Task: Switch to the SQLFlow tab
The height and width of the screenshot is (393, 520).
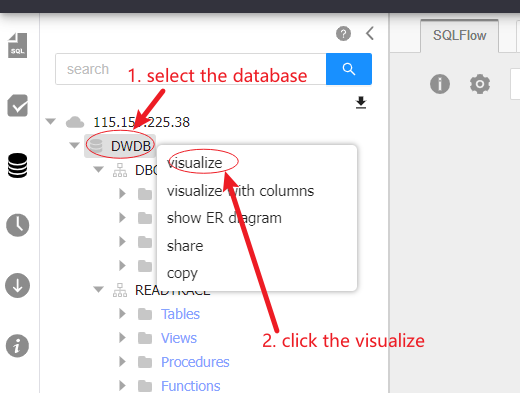Action: click(x=459, y=35)
